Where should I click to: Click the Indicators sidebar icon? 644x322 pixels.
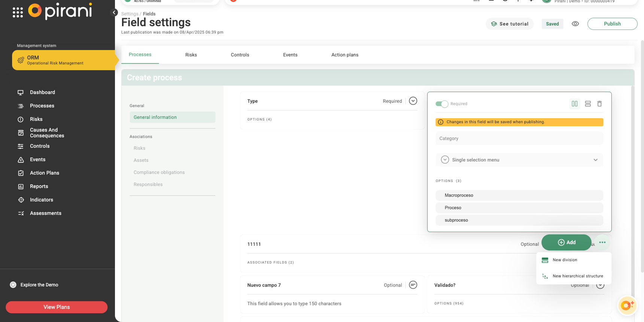point(21,200)
